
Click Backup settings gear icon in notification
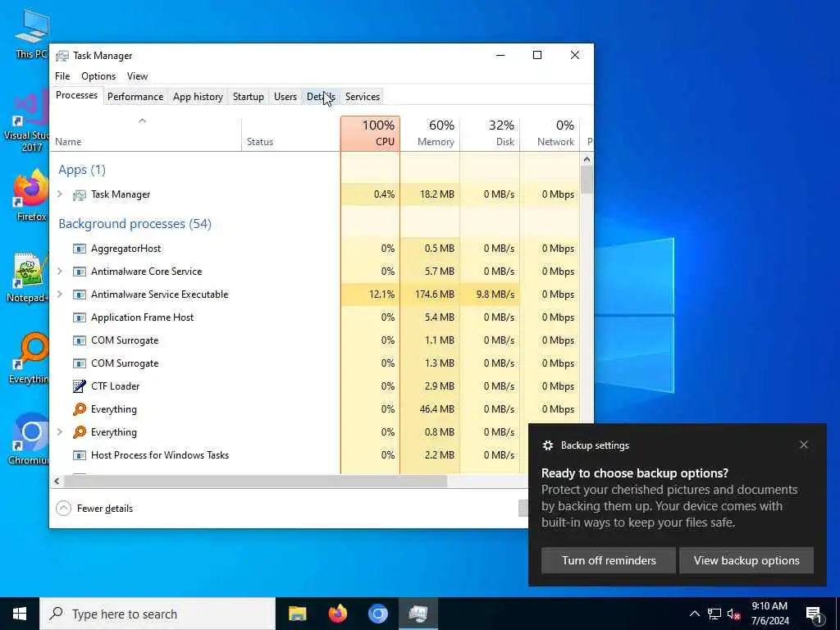click(x=547, y=445)
